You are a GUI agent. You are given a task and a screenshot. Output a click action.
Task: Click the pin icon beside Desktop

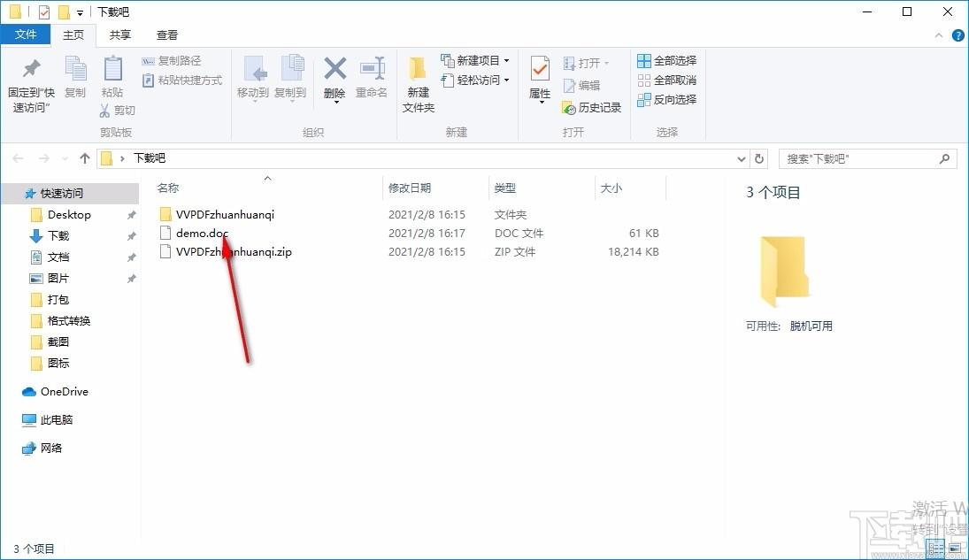pos(131,215)
